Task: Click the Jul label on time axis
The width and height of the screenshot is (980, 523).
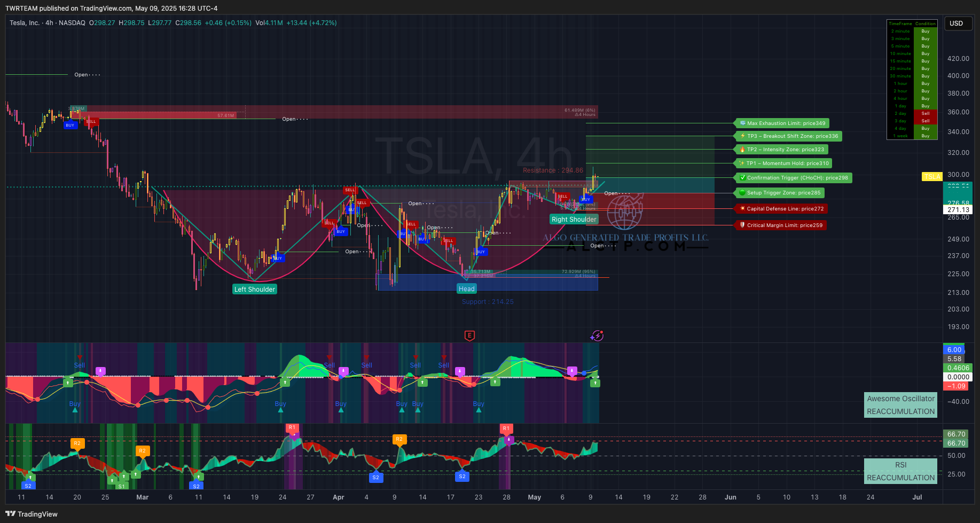Action: click(917, 497)
